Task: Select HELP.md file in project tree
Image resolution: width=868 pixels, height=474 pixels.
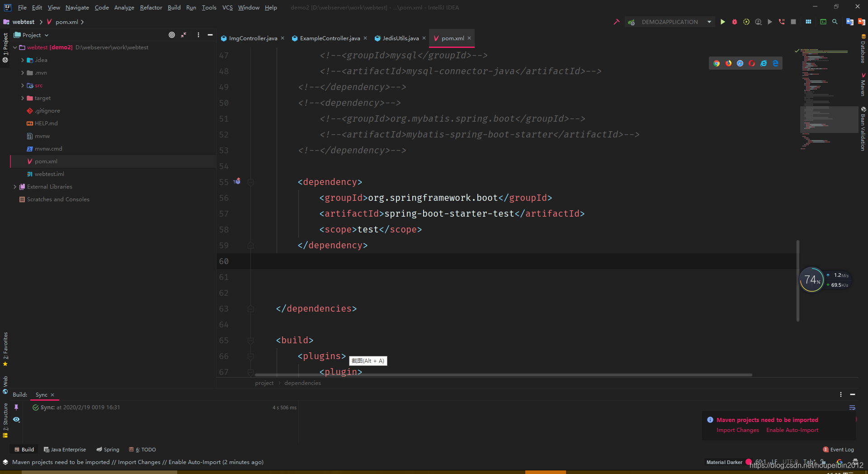Action: [x=113, y=123]
